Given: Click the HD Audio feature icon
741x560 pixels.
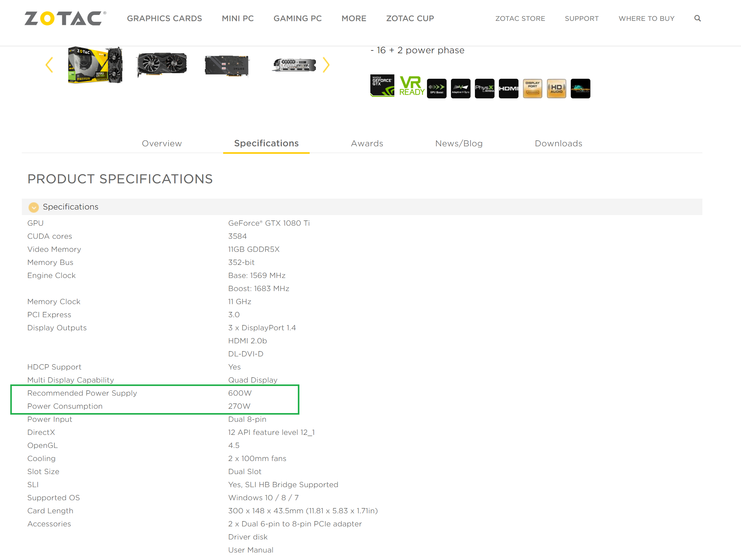Looking at the screenshot, I should [556, 88].
